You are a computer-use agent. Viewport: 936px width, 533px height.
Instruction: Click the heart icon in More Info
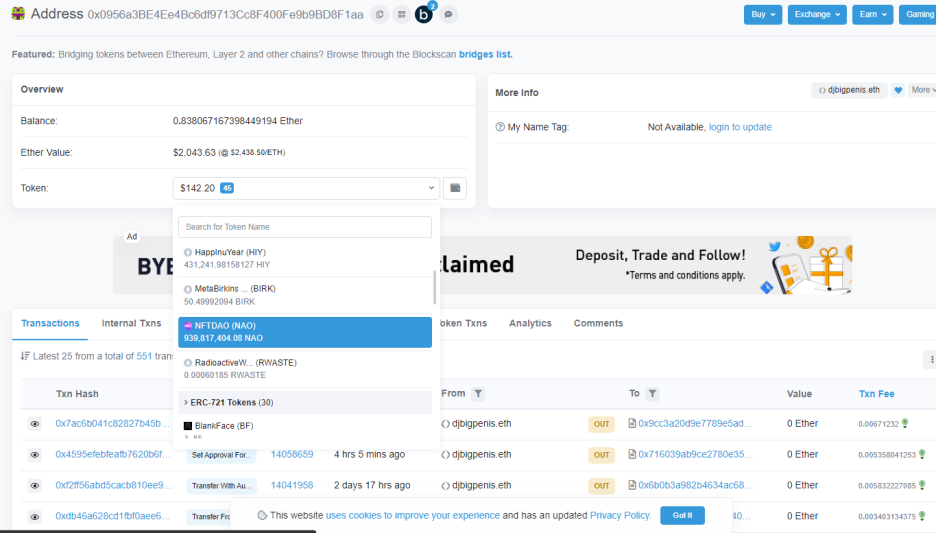coord(898,90)
